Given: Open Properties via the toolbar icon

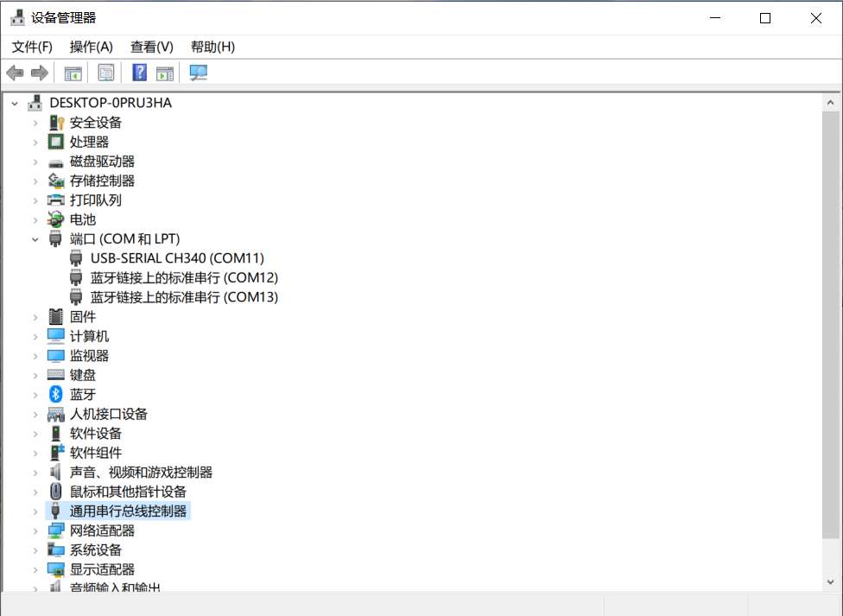Looking at the screenshot, I should (x=105, y=73).
